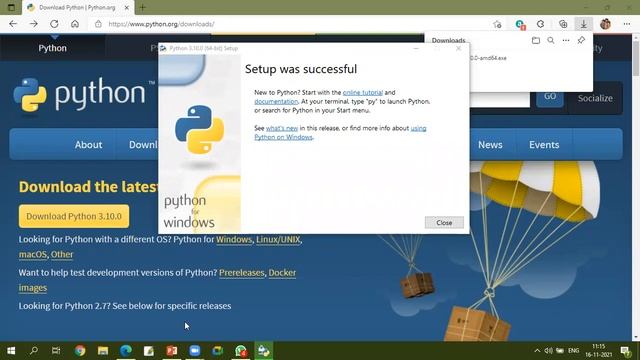This screenshot has width=640, height=360.
Task: Open the News menu item
Action: [x=490, y=145]
